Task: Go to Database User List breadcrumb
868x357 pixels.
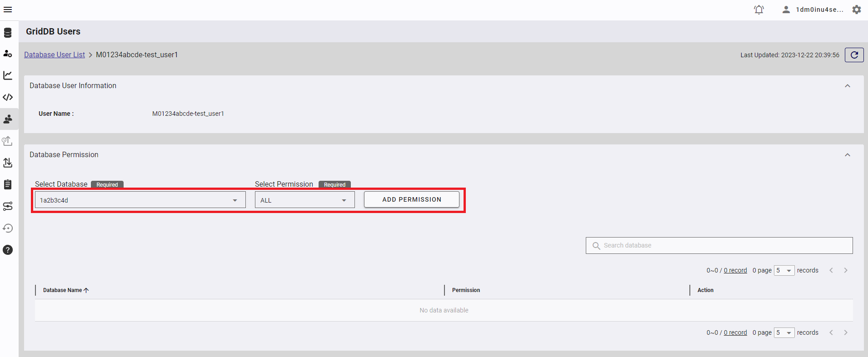Action: (55, 55)
